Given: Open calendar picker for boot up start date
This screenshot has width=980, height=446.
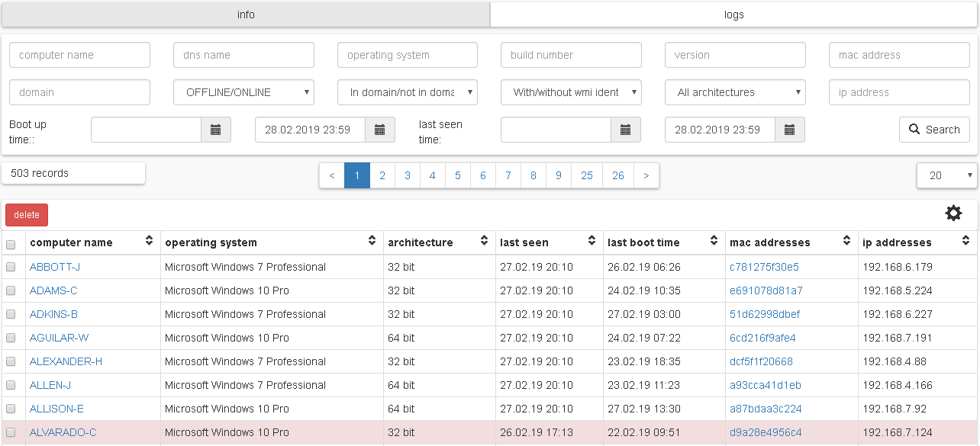Looking at the screenshot, I should [x=215, y=130].
